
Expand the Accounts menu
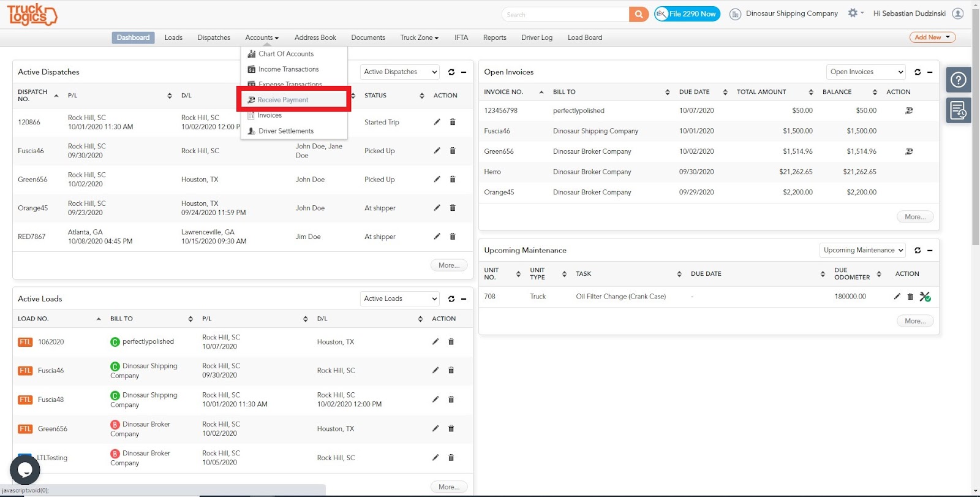pyautogui.click(x=262, y=37)
